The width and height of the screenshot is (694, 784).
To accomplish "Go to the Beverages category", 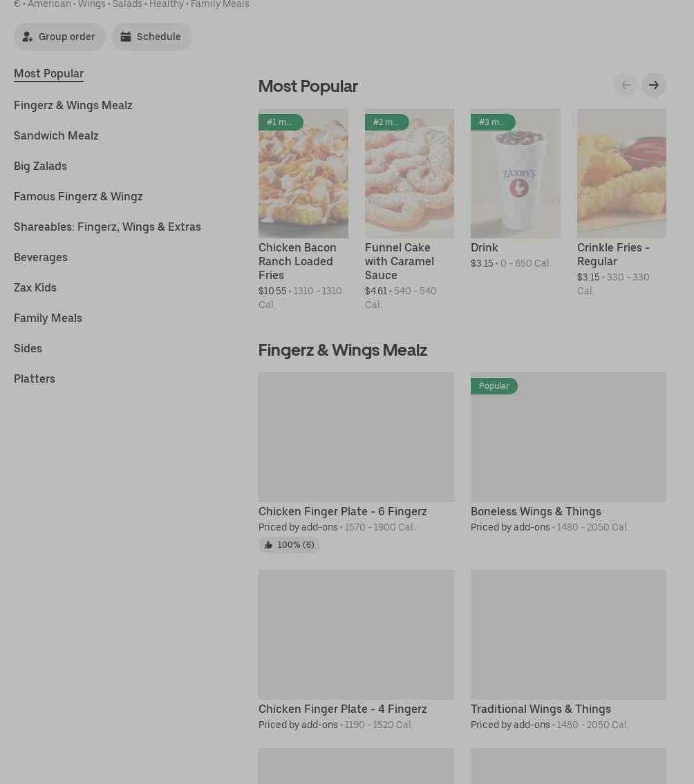I will coord(41,257).
